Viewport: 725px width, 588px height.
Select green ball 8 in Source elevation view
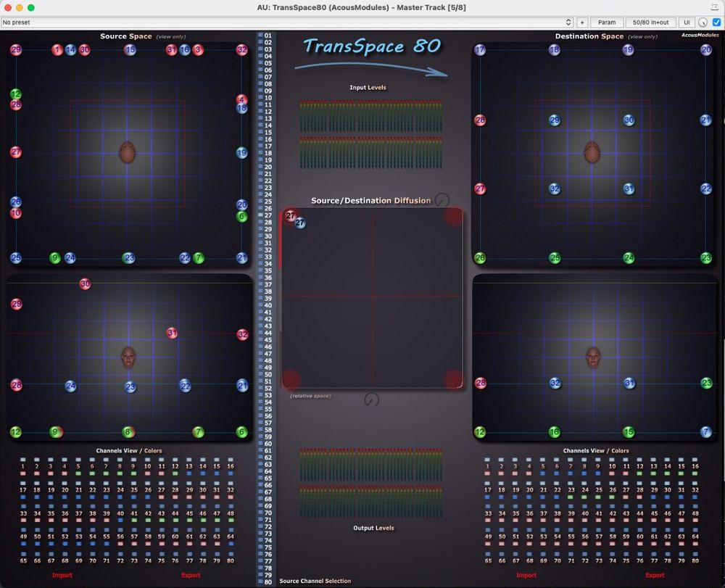coord(128,431)
